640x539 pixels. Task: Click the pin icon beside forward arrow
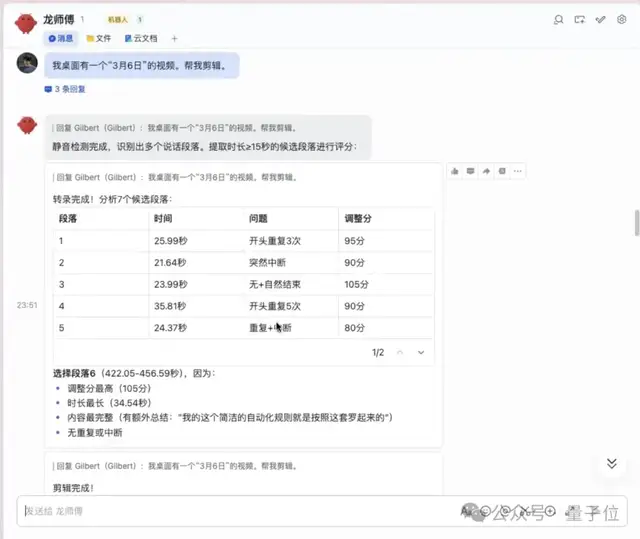click(502, 171)
